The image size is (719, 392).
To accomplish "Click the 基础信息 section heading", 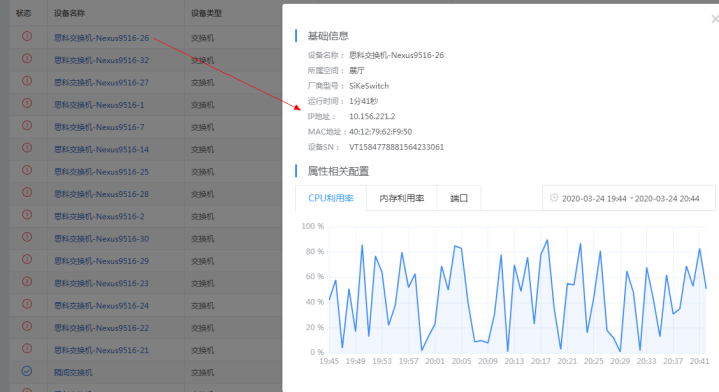I will 328,36.
